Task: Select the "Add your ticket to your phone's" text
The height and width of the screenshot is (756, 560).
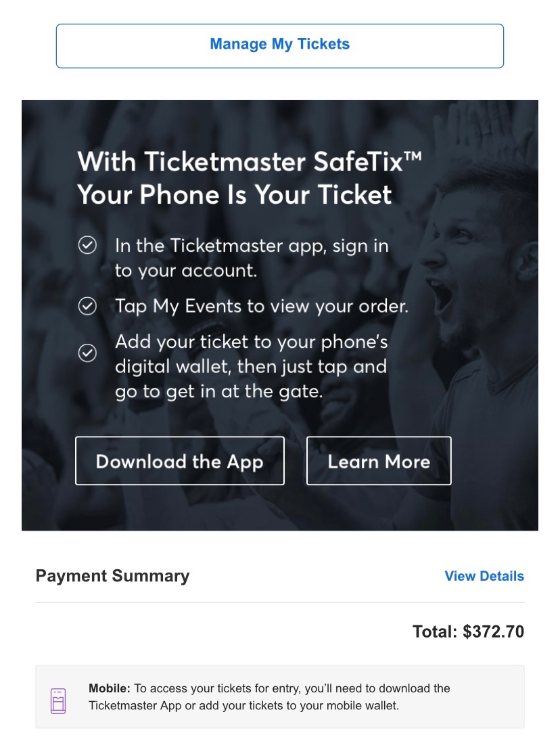Action: click(x=252, y=341)
